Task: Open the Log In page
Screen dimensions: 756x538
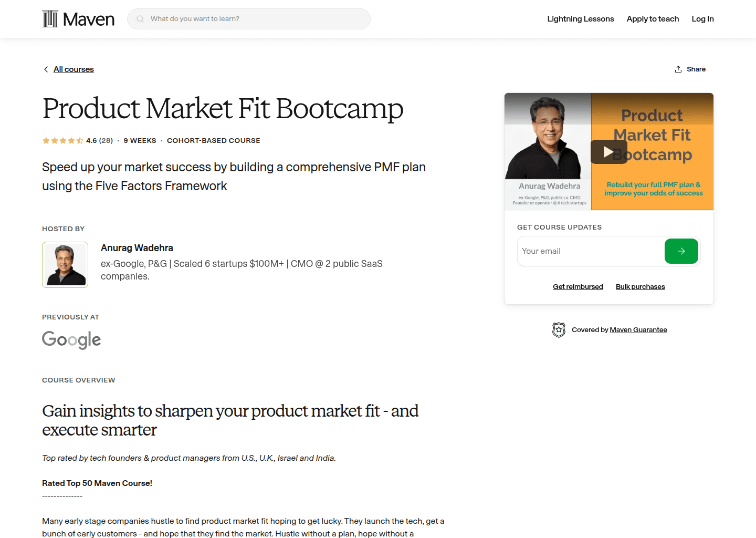Action: point(702,19)
